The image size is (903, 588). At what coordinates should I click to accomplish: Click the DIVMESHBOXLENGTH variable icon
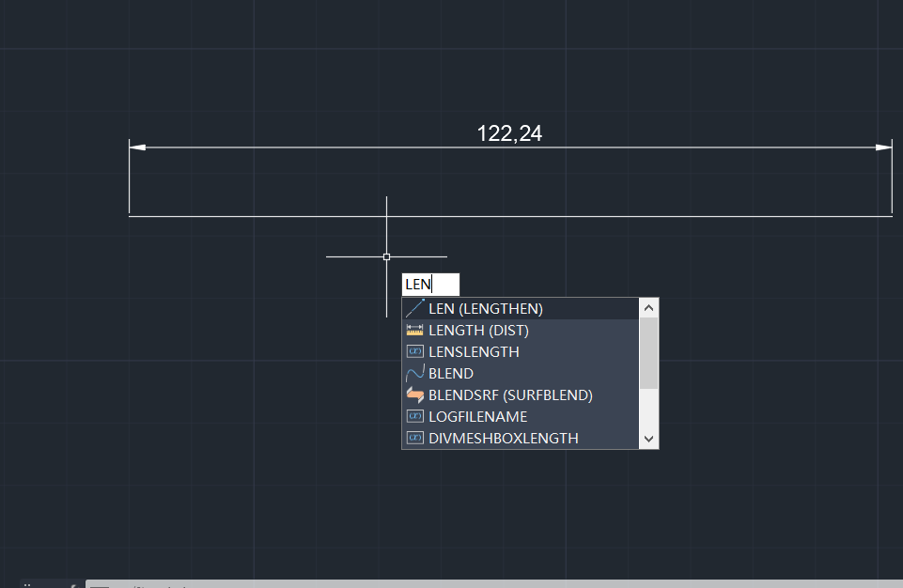(x=414, y=438)
